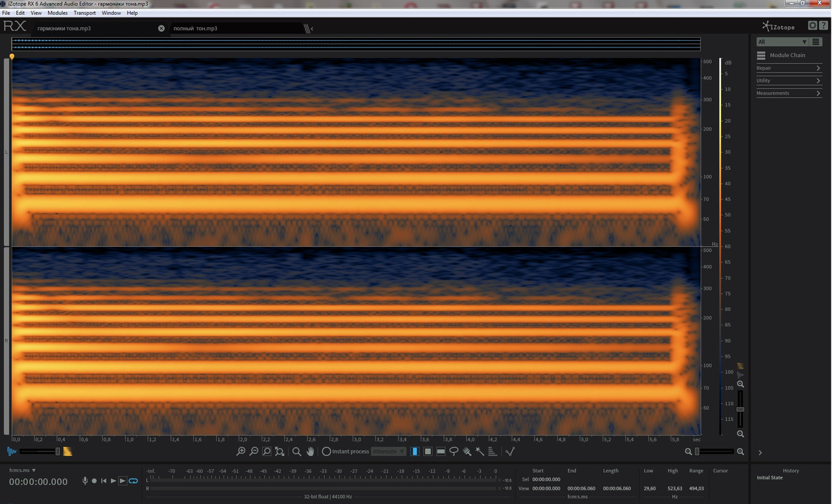Adjust the horizontal zoom slider
The width and height of the screenshot is (832, 504).
pos(714,451)
